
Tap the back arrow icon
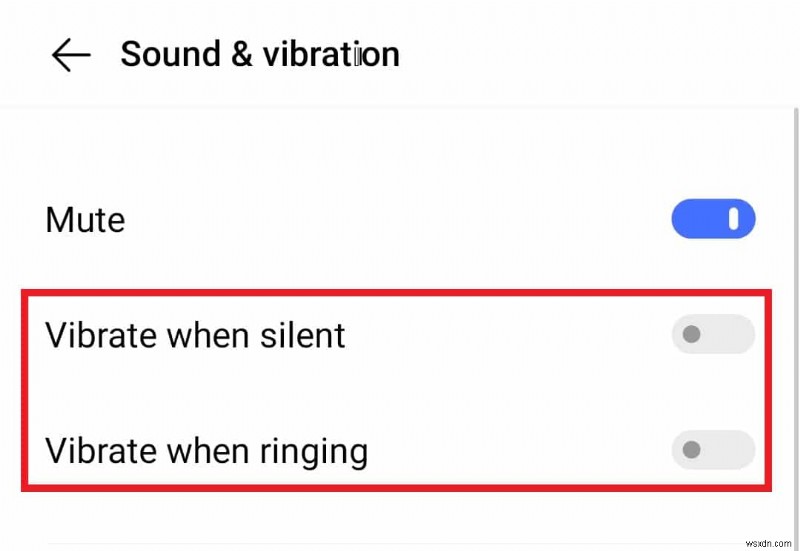71,55
